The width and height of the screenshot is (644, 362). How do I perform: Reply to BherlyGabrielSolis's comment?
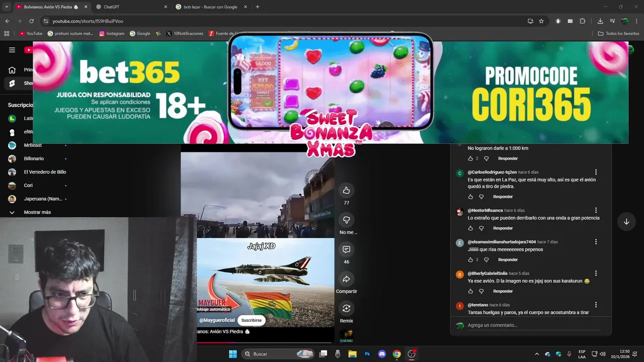click(503, 291)
